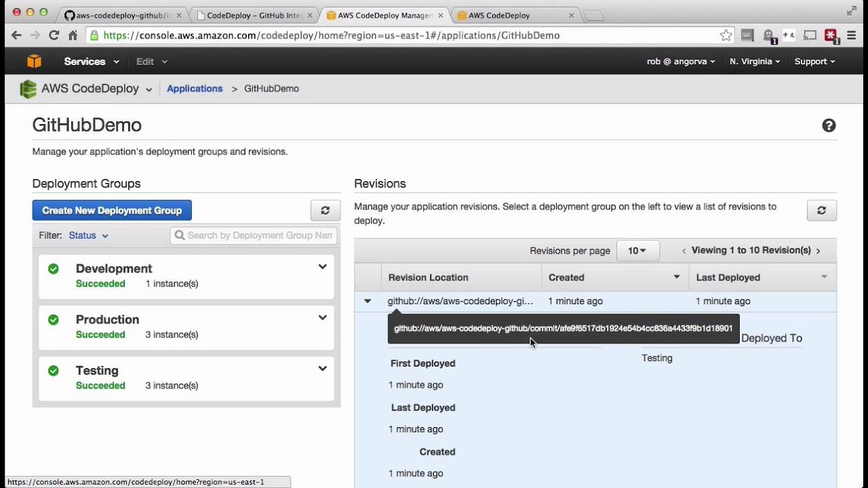The width and height of the screenshot is (868, 488).
Task: Open the Support menu
Action: (x=814, y=61)
